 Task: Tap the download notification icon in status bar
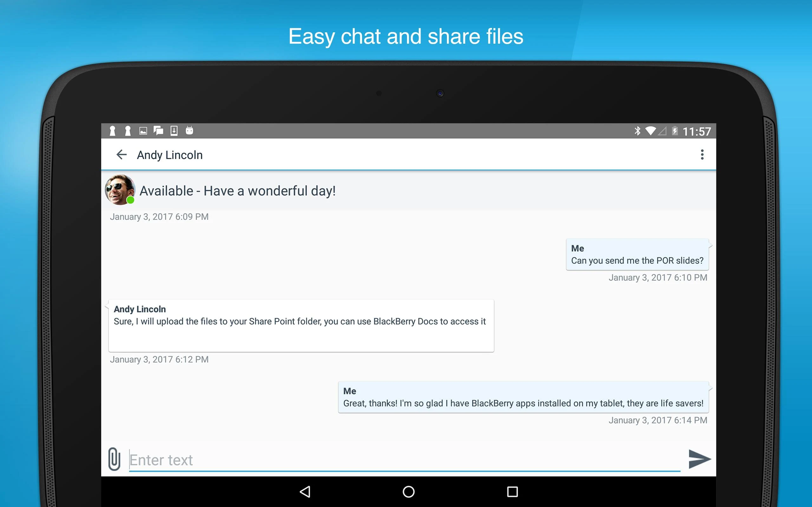coord(174,131)
